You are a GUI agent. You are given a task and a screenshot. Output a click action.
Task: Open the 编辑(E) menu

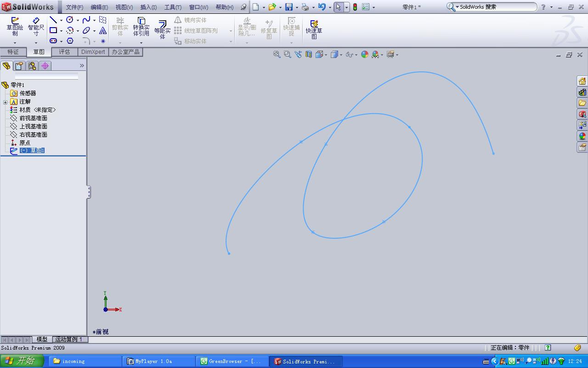99,7
